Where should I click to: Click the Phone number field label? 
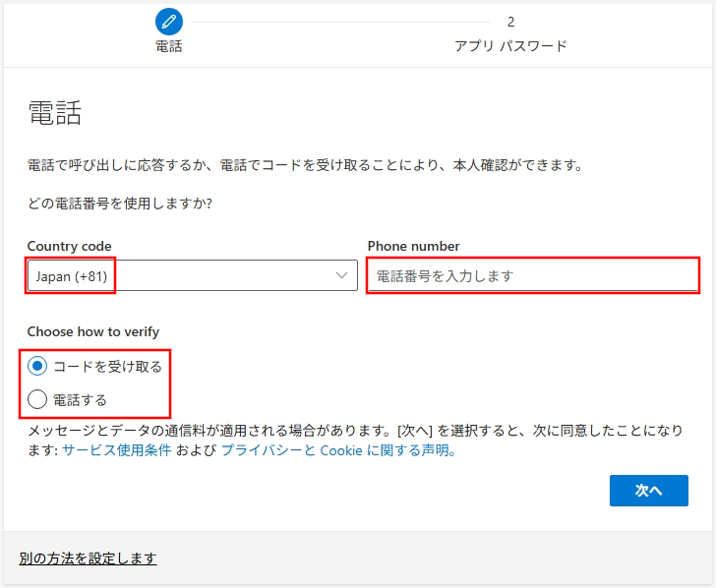(413, 246)
